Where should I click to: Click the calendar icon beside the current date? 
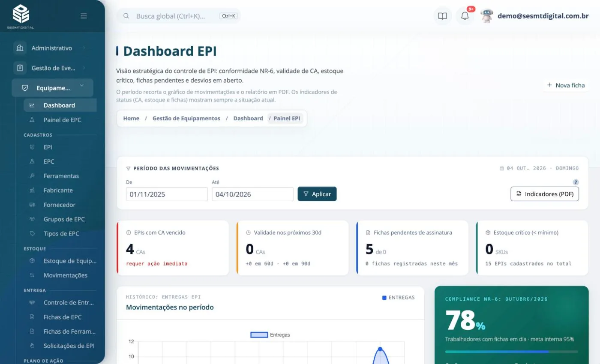coord(502,168)
